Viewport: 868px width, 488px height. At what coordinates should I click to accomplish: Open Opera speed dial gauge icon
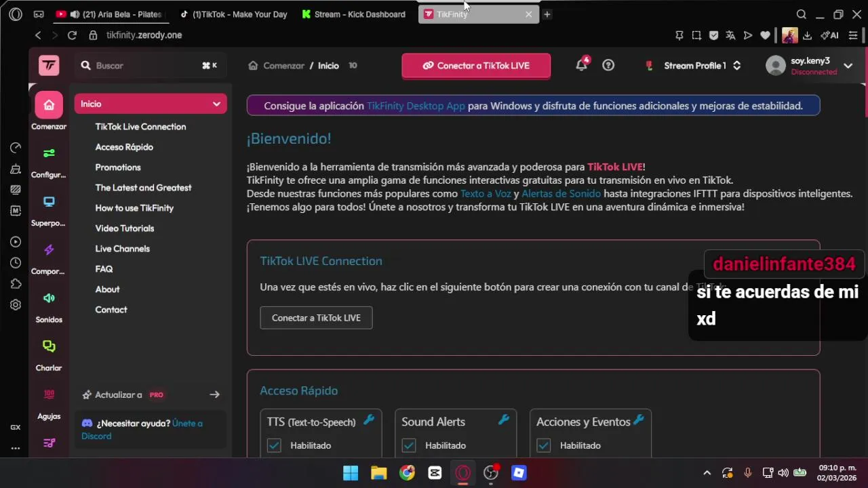pos(16,148)
